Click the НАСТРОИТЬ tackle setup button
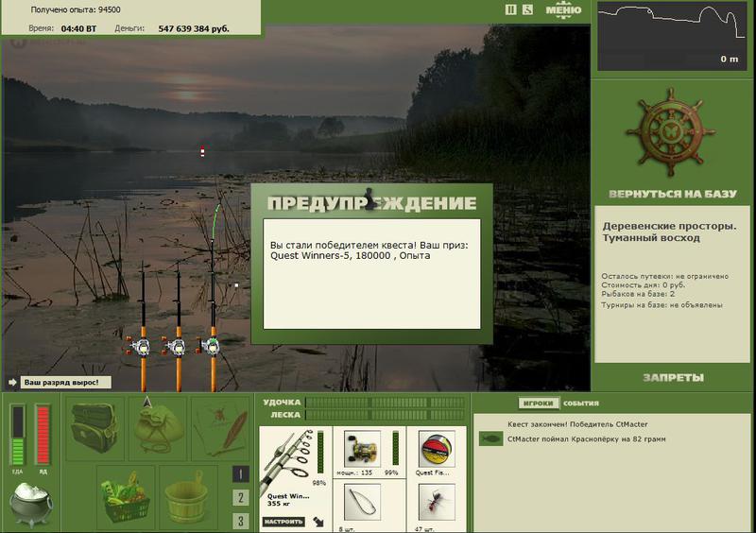 pyautogui.click(x=283, y=522)
